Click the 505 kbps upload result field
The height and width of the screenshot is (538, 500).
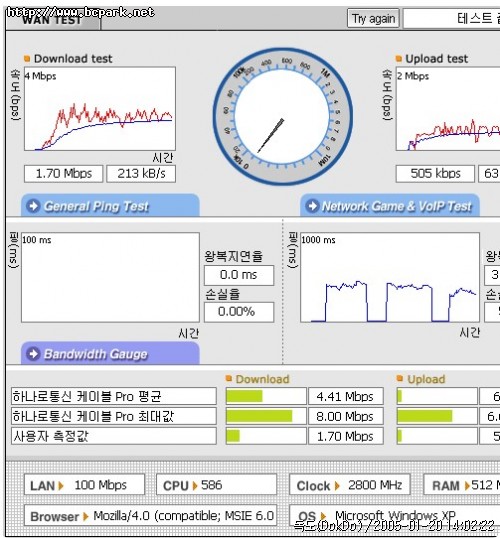435,174
